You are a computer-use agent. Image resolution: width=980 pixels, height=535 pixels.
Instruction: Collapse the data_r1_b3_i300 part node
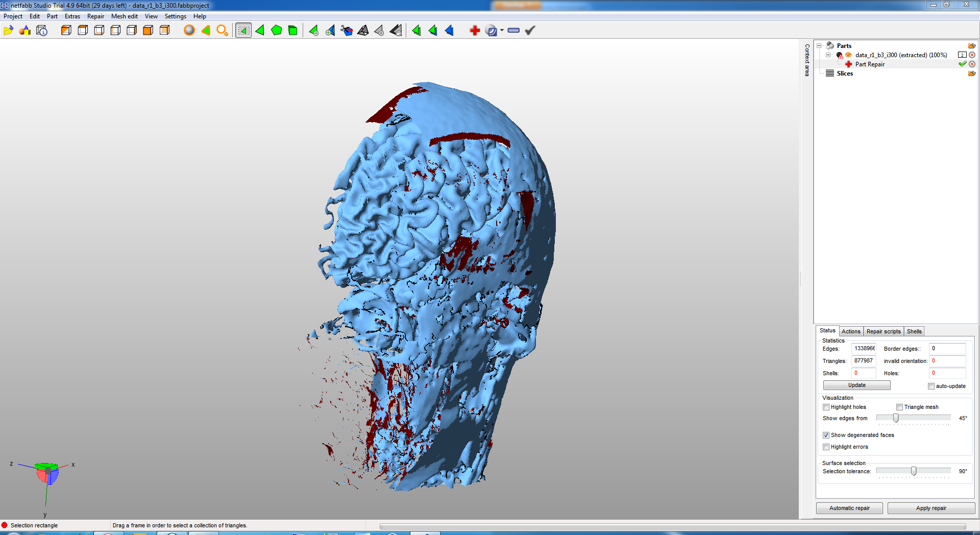click(828, 55)
